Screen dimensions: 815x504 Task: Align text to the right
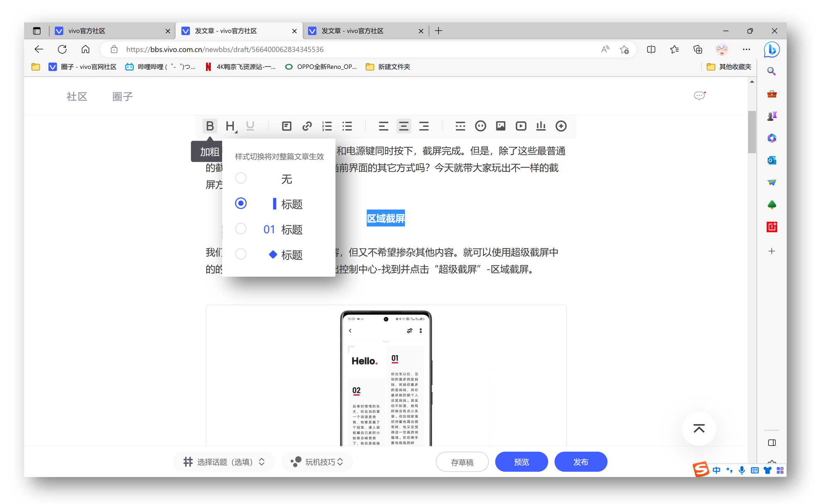424,126
